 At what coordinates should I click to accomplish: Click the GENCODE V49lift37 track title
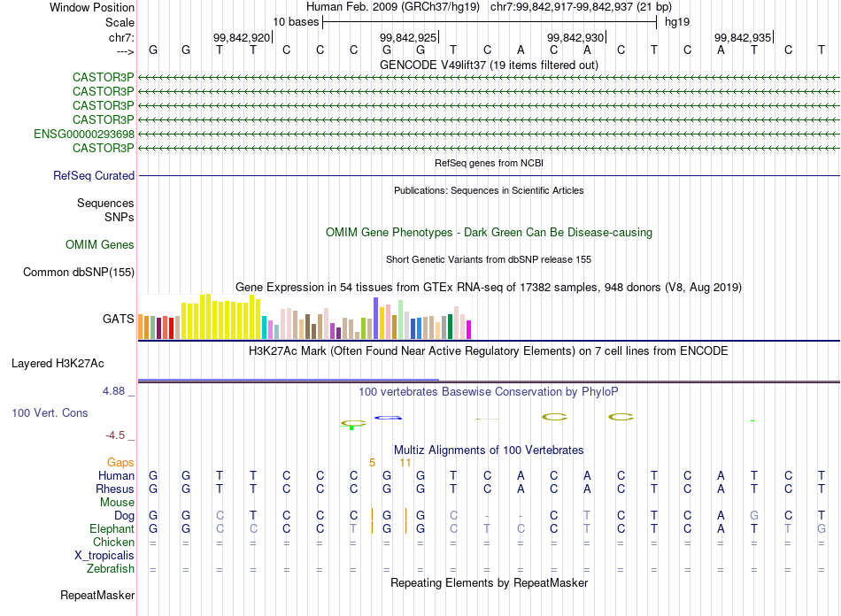(x=490, y=65)
